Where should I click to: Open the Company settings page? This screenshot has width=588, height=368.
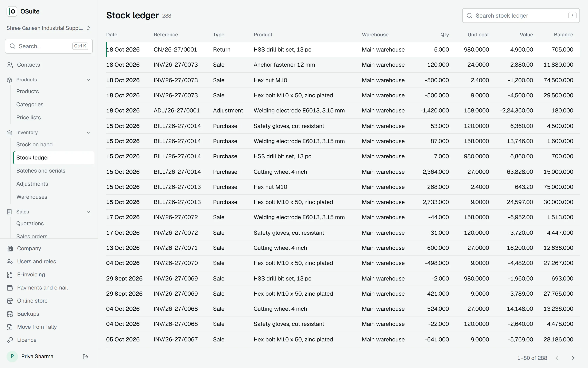pyautogui.click(x=49, y=248)
